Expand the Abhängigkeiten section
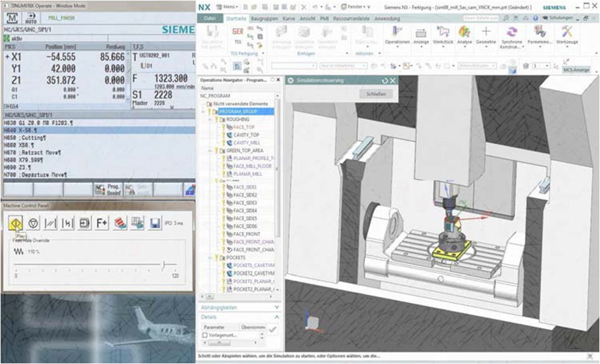The height and width of the screenshot is (364, 600). 277,307
